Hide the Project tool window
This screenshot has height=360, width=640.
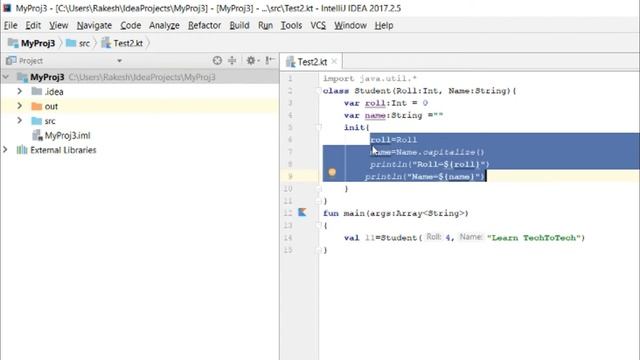click(270, 61)
